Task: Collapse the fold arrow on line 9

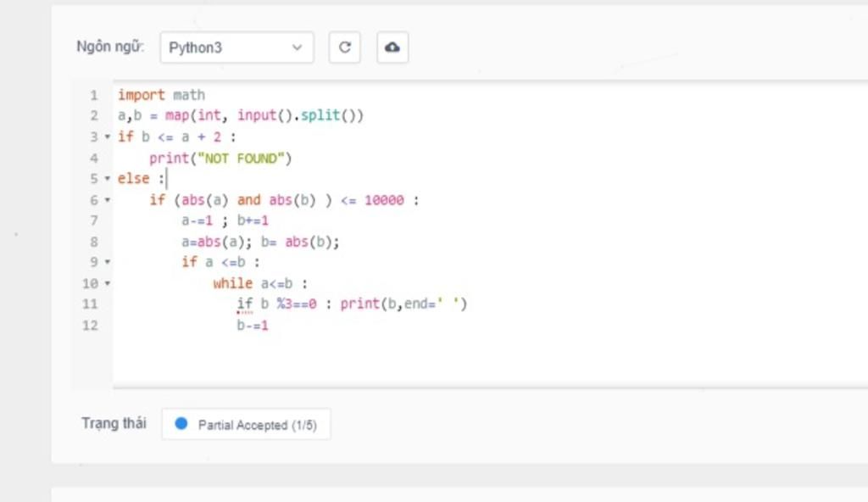Action: (108, 261)
